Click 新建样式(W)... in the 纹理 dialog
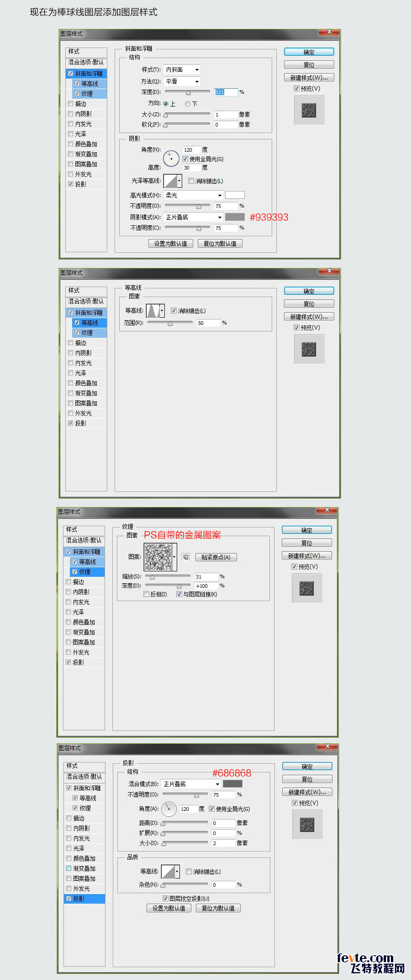 (307, 556)
